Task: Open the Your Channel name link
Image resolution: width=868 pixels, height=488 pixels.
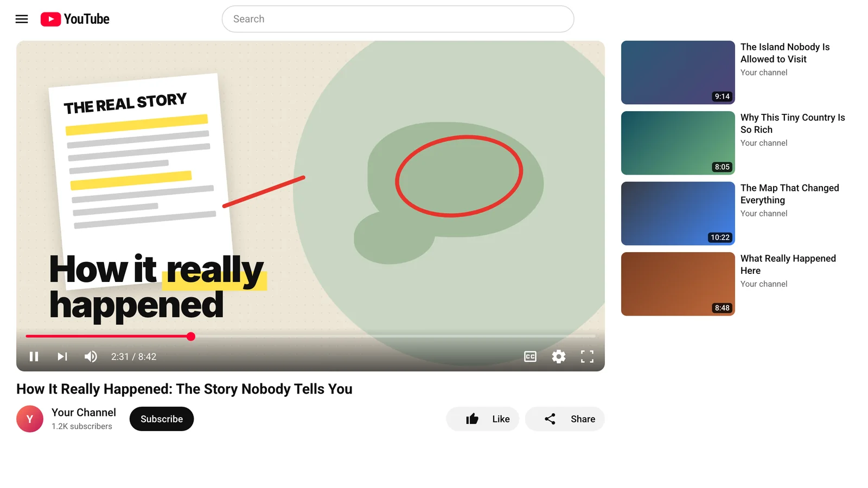Action: (x=84, y=413)
